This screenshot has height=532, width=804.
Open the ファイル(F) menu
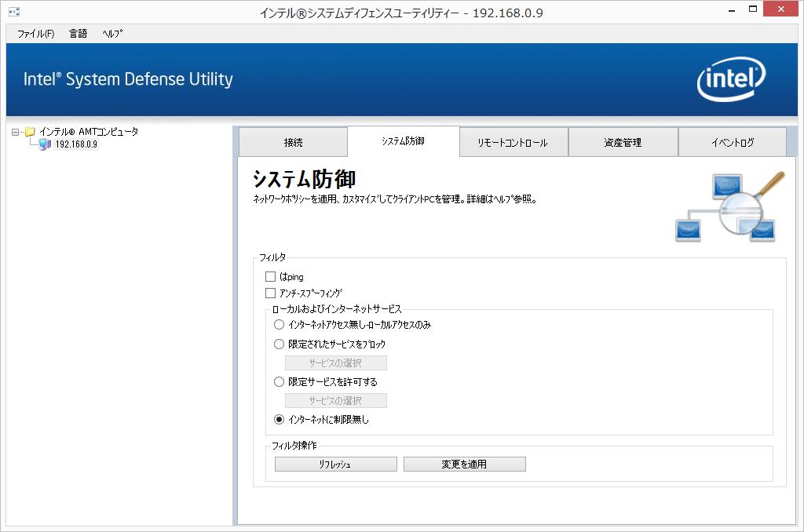36,34
